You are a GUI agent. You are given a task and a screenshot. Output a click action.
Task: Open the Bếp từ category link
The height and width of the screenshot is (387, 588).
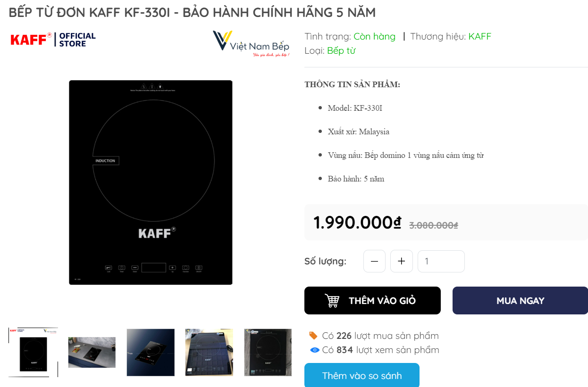[341, 50]
